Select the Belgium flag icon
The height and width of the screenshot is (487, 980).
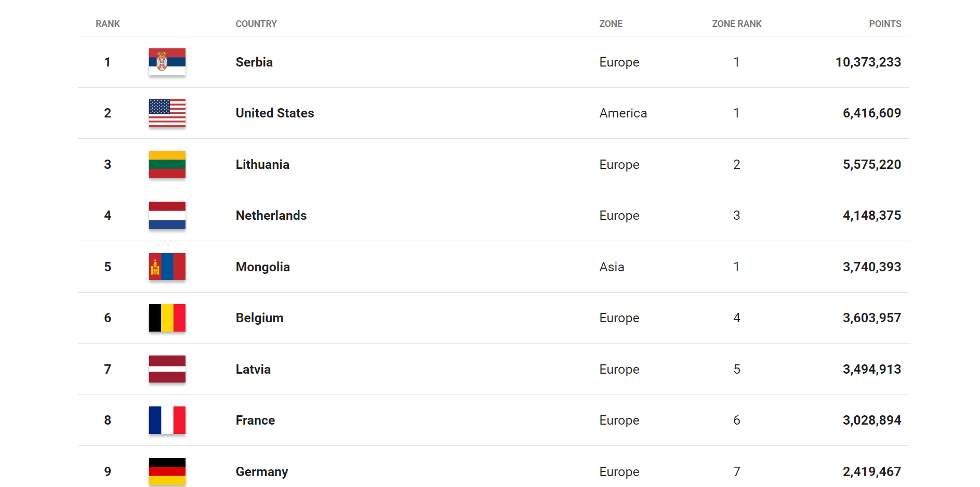pos(167,318)
